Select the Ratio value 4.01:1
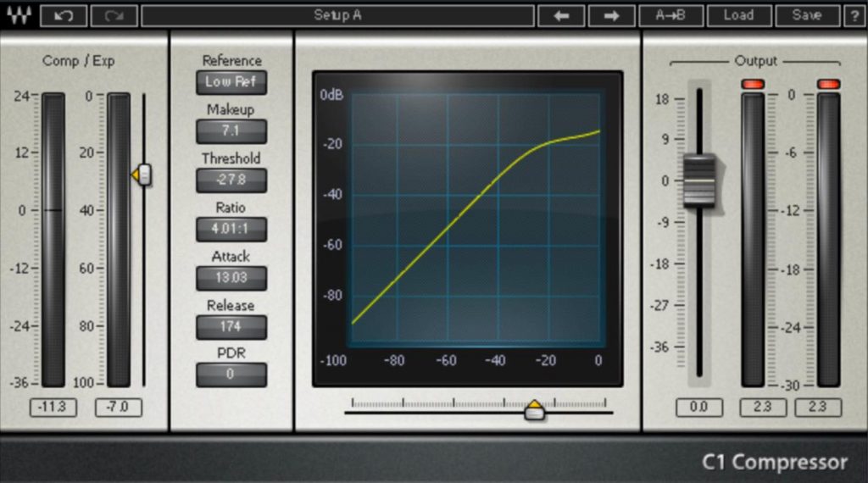This screenshot has height=483, width=868. pyautogui.click(x=231, y=229)
